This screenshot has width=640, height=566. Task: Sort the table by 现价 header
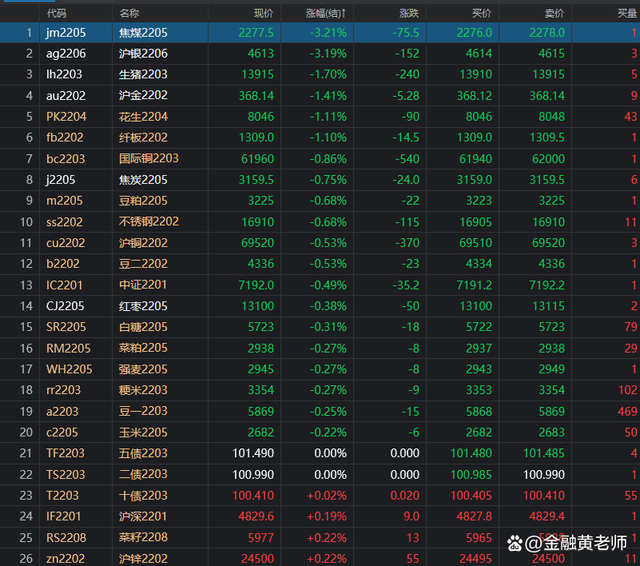[263, 13]
